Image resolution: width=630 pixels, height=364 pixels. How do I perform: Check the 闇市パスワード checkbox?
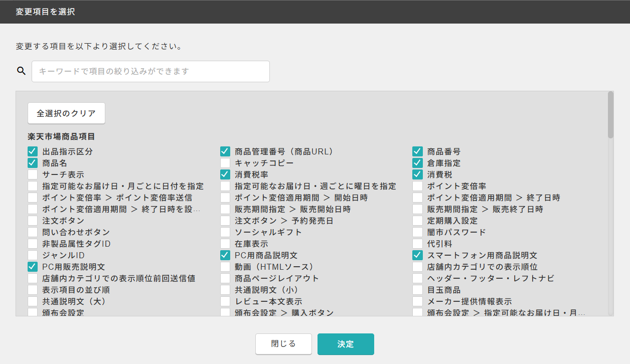coord(418,232)
